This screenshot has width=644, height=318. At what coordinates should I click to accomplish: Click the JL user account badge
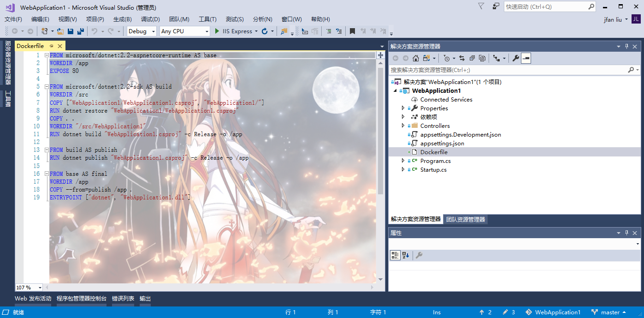coord(636,19)
